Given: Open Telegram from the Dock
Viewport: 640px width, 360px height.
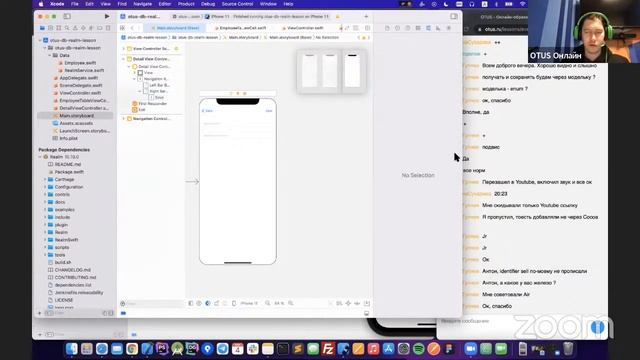Looking at the screenshot, I should point(222,349).
